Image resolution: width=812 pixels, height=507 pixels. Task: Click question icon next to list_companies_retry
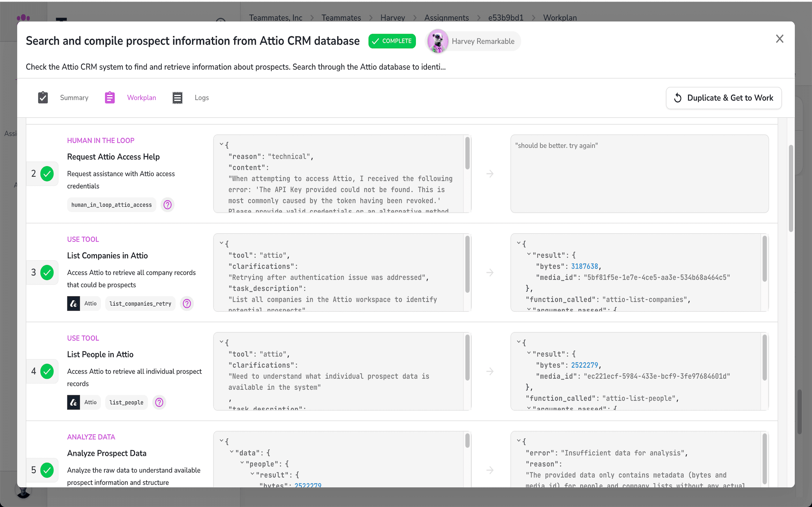(187, 303)
